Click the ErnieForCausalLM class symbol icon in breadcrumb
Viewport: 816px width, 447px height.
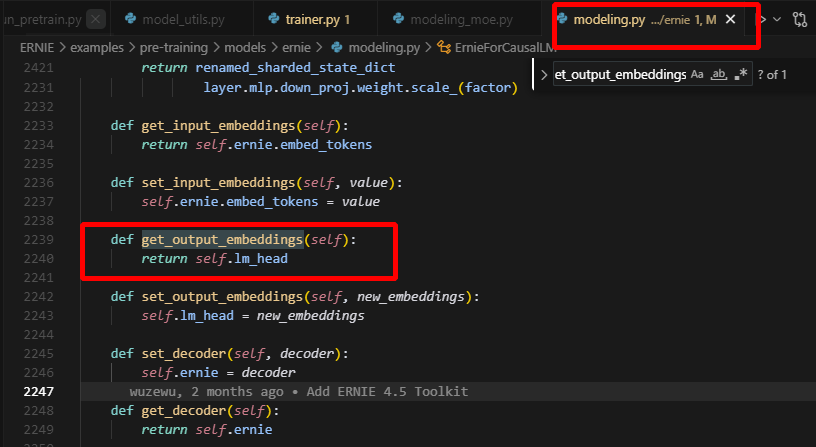tap(444, 47)
